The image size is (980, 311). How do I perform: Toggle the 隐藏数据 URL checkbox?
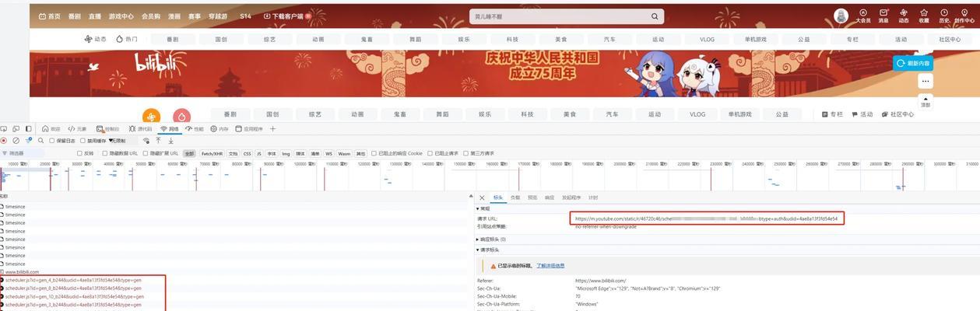pos(105,153)
